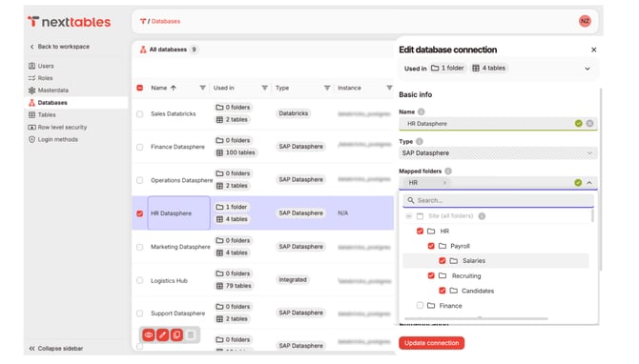Screen dimensions: 639x364
Task: Click the folder search field
Action: [x=498, y=200]
